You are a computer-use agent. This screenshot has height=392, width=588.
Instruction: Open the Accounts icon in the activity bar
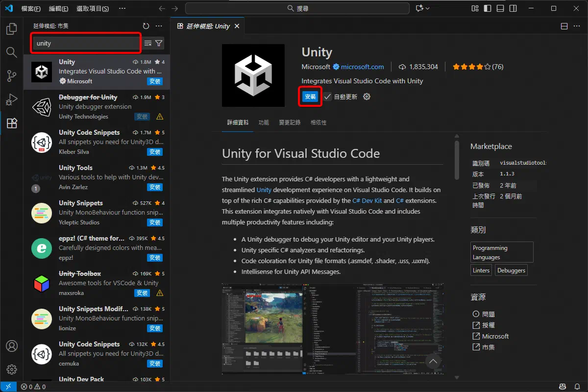point(11,346)
